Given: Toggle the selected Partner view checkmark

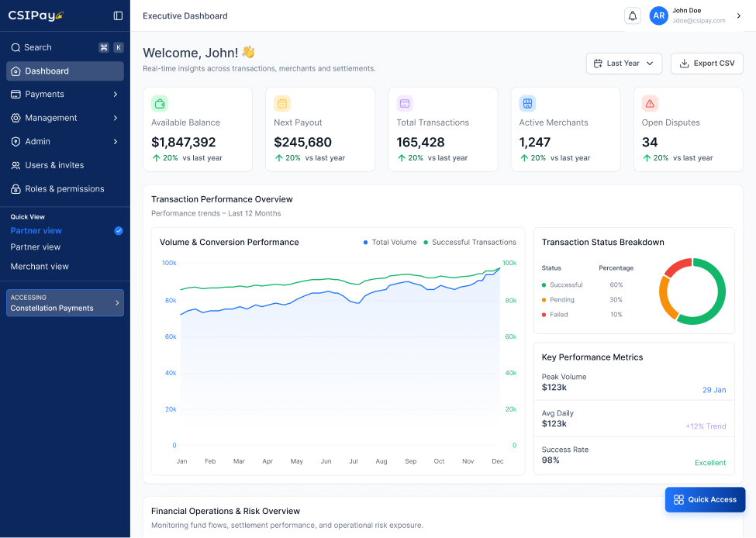Looking at the screenshot, I should coord(119,231).
